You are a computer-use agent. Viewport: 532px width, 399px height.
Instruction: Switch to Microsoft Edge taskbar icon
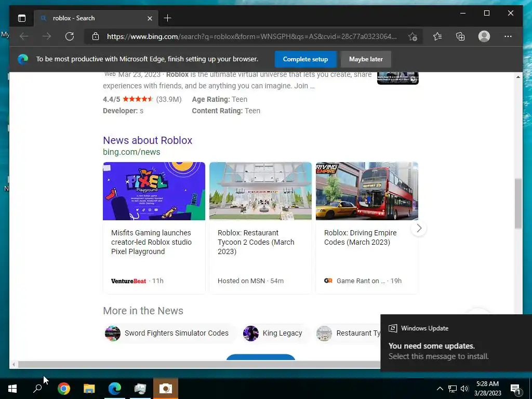[x=115, y=389]
